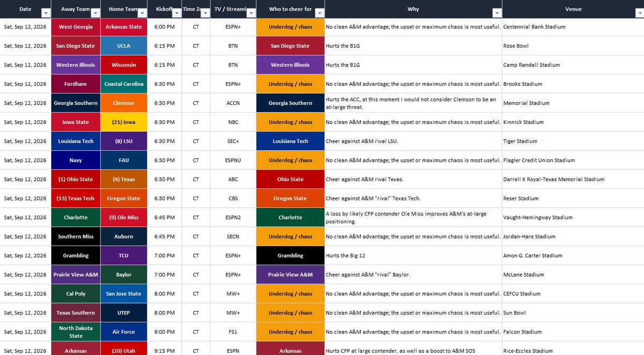Select the Date header cell
The width and height of the screenshot is (644, 355).
25,9
